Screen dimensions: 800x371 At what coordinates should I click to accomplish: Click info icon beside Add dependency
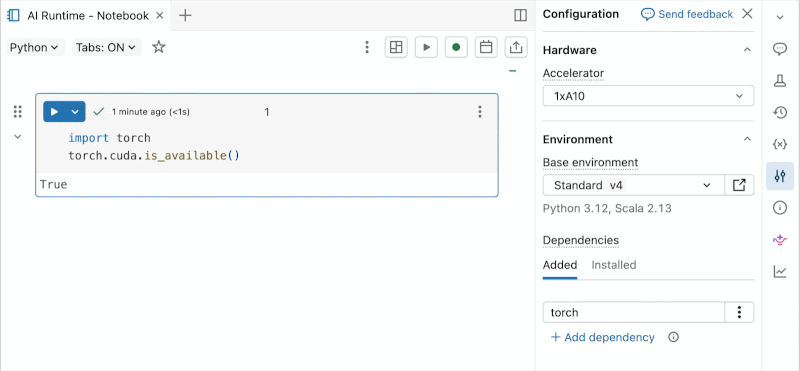tap(673, 337)
